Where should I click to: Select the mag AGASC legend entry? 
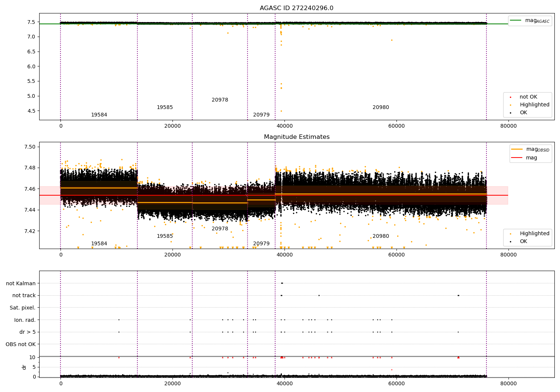[x=530, y=21]
